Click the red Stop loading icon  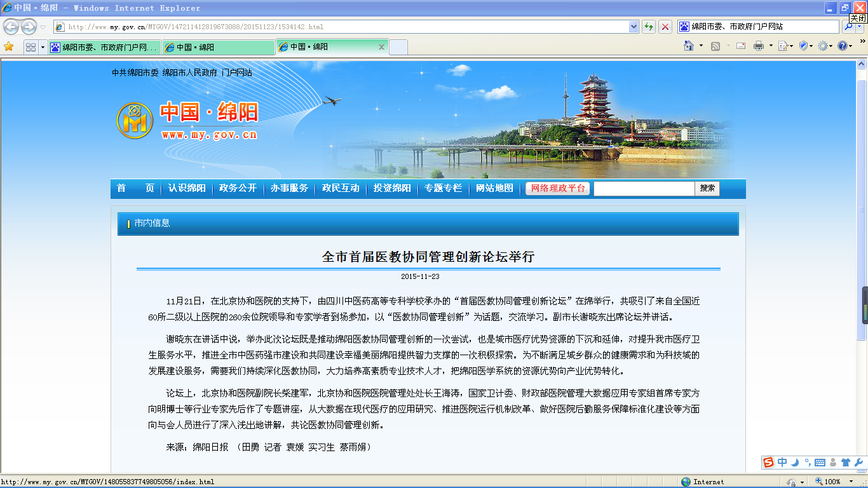[x=665, y=27]
